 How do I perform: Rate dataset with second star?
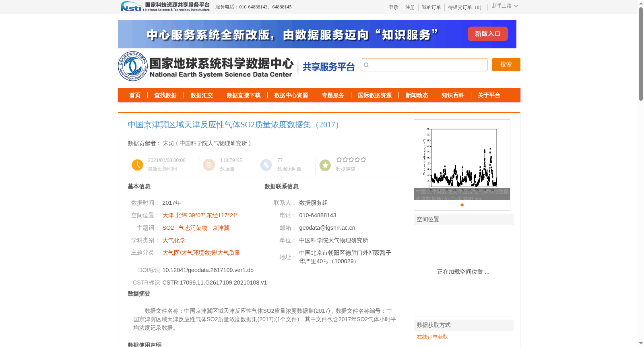click(345, 160)
